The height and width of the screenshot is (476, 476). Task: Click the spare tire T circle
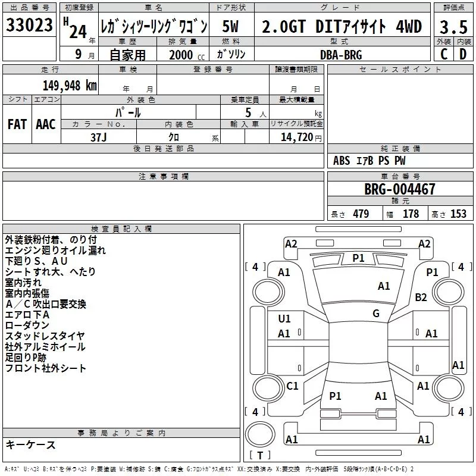click(260, 434)
